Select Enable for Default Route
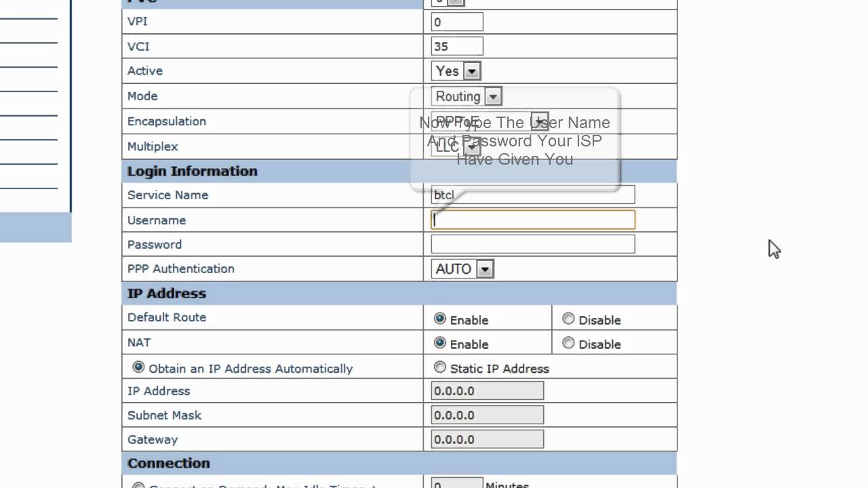 440,319
